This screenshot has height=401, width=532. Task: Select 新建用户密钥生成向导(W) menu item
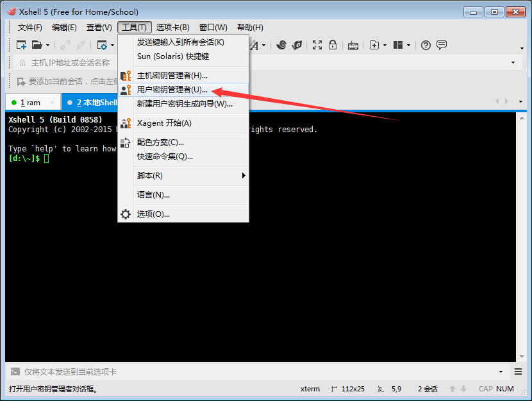[x=183, y=103]
